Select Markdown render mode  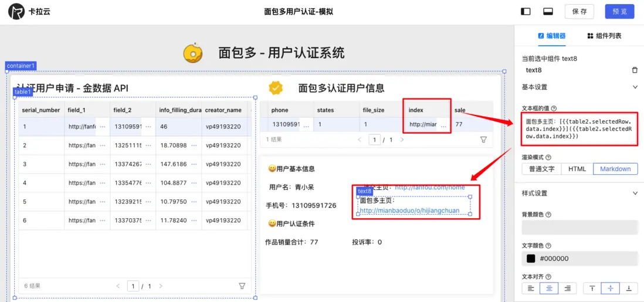pos(615,169)
